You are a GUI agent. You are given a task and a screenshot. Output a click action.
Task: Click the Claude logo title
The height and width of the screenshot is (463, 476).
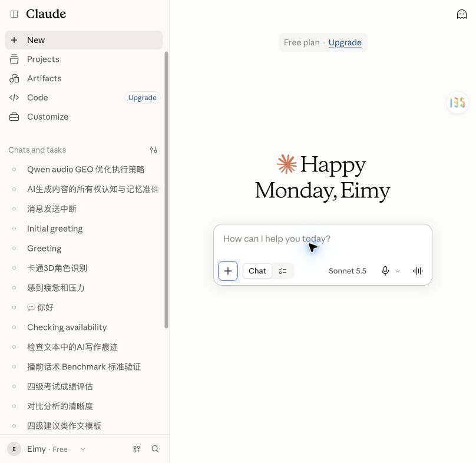click(46, 14)
